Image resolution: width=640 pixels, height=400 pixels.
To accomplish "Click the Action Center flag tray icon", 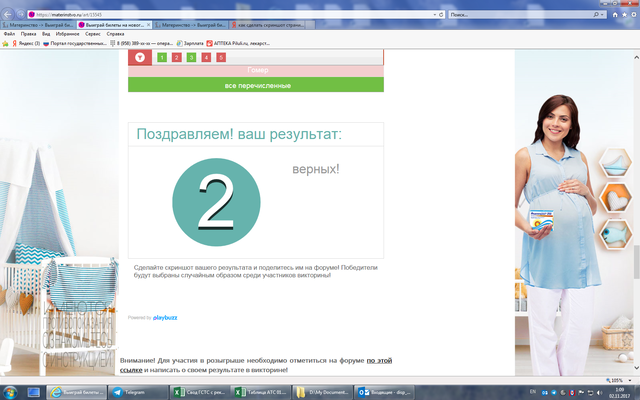I will pyautogui.click(x=581, y=393).
